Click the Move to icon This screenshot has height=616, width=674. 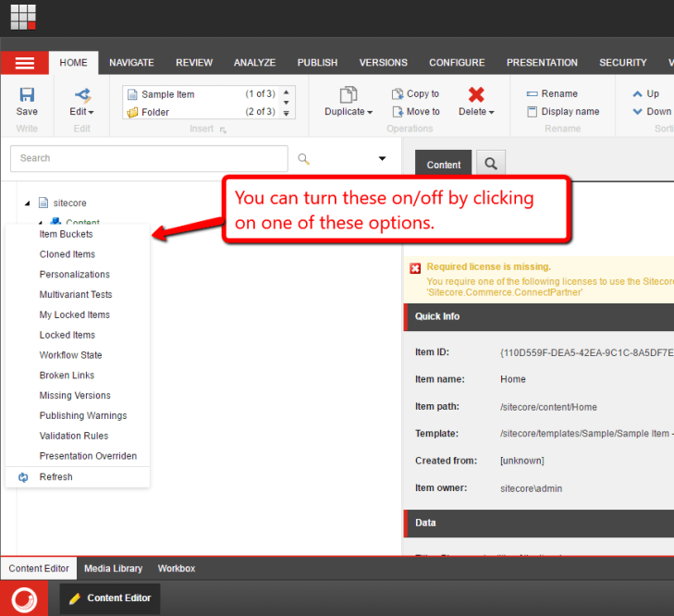click(x=398, y=112)
